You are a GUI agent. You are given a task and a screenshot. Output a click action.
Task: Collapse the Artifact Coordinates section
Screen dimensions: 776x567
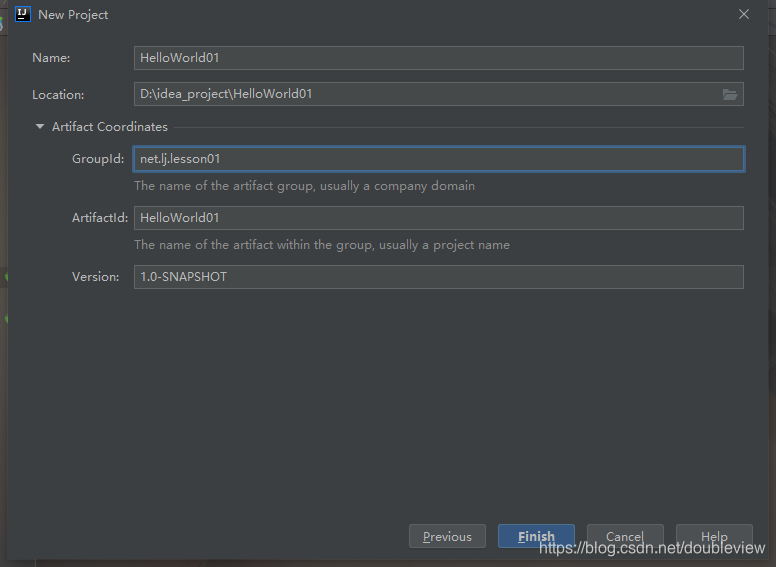coord(40,127)
